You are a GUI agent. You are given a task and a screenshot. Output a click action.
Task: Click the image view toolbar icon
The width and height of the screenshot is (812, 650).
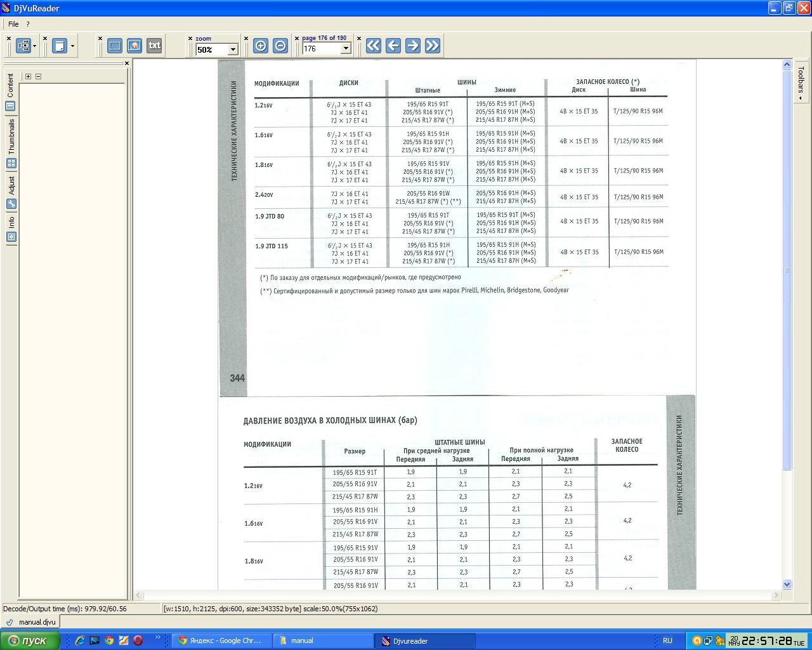(x=134, y=46)
